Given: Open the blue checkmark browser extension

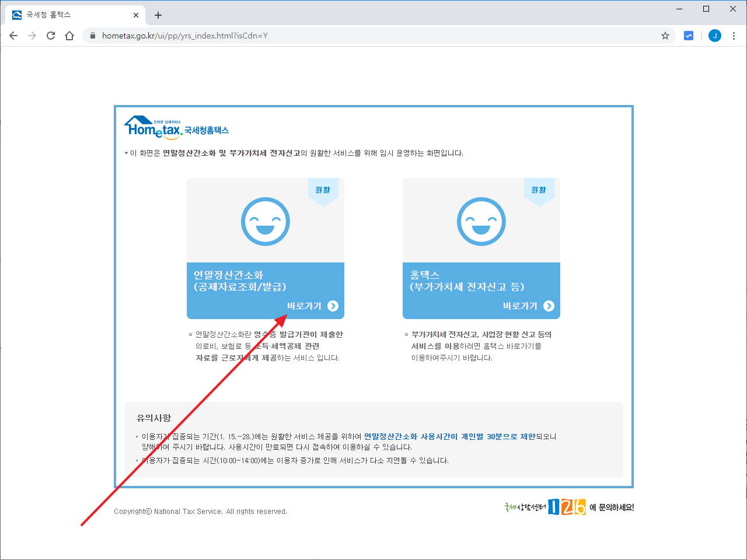Looking at the screenshot, I should pyautogui.click(x=689, y=36).
